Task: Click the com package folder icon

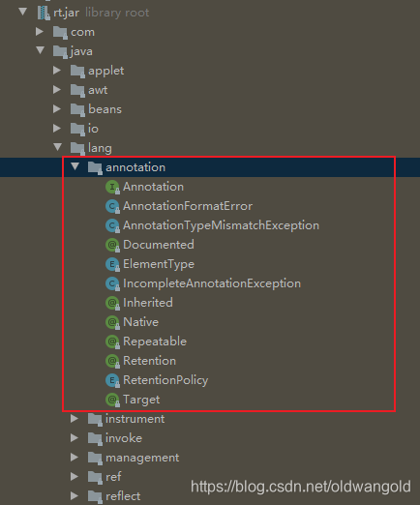Action: (x=60, y=32)
